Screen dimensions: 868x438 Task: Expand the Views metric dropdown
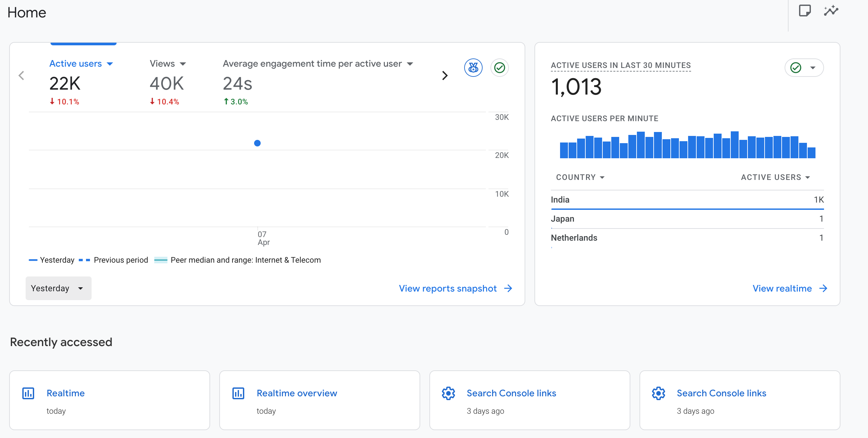coord(183,64)
